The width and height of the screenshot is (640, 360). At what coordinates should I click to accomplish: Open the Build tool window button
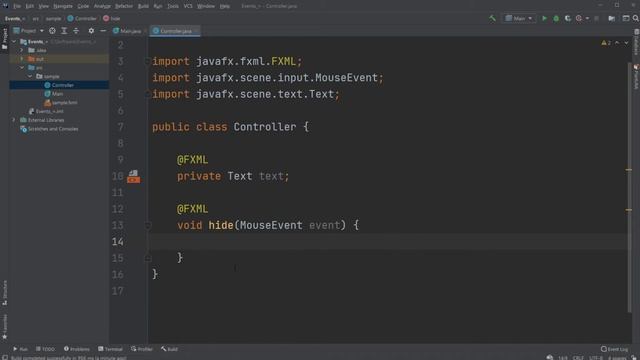point(169,349)
